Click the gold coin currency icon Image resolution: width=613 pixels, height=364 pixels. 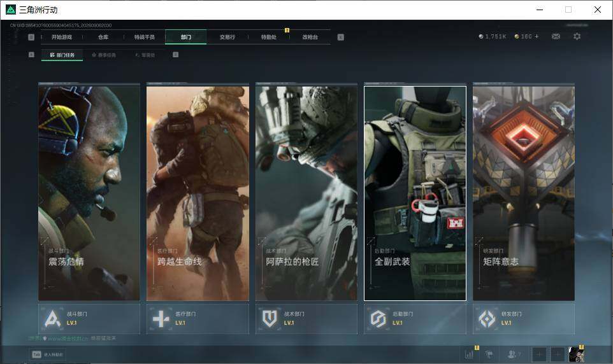pyautogui.click(x=516, y=36)
